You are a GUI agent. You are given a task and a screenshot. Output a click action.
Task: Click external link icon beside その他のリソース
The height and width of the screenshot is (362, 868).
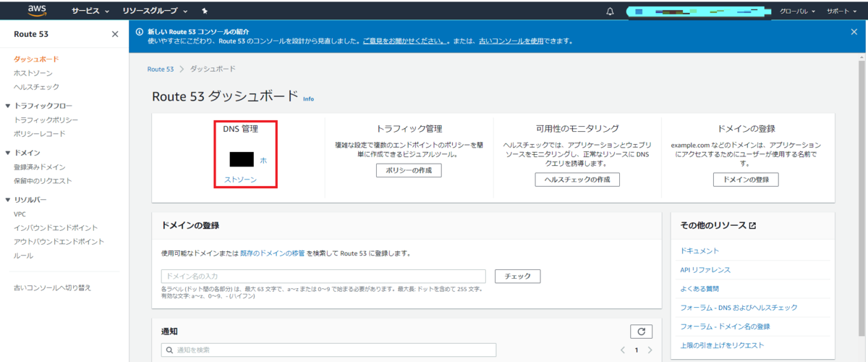(753, 226)
